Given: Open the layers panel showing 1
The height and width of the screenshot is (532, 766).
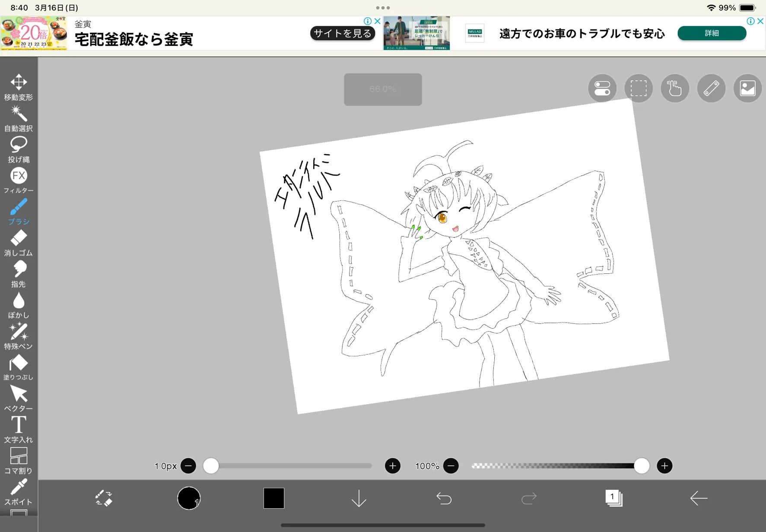Looking at the screenshot, I should pos(613,498).
